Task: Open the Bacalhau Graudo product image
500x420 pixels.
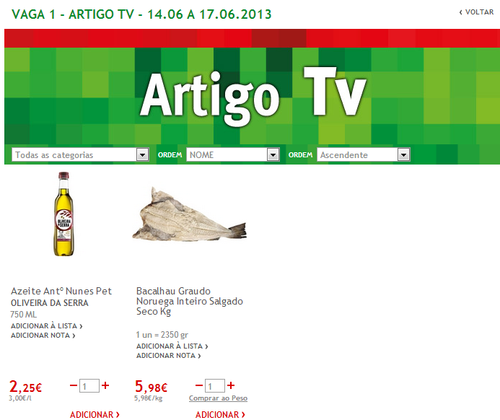Action: pyautogui.click(x=189, y=214)
